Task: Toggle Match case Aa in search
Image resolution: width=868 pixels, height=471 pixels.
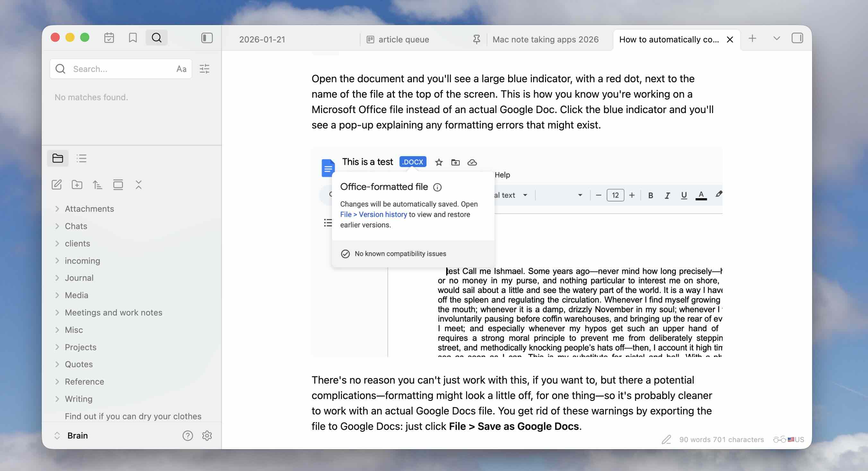Action: (181, 69)
